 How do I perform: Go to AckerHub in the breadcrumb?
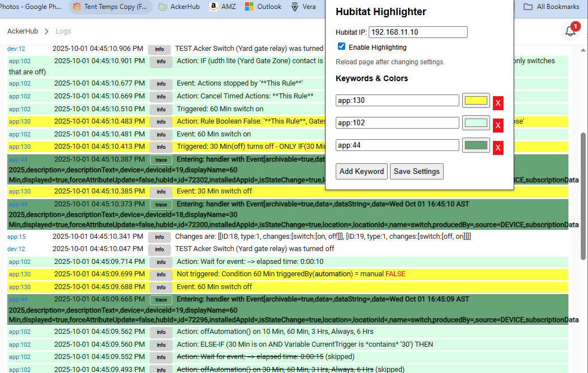pos(22,31)
